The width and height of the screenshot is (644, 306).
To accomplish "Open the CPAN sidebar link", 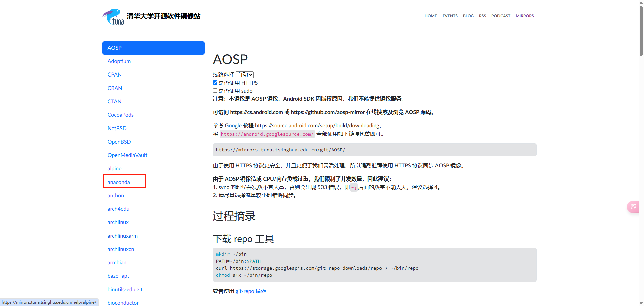I will [x=115, y=75].
